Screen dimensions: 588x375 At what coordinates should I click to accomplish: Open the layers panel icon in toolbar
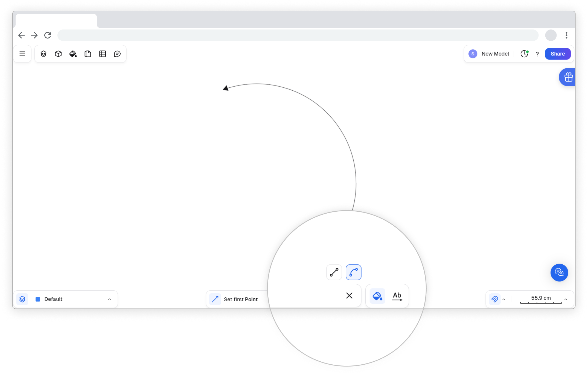point(43,54)
